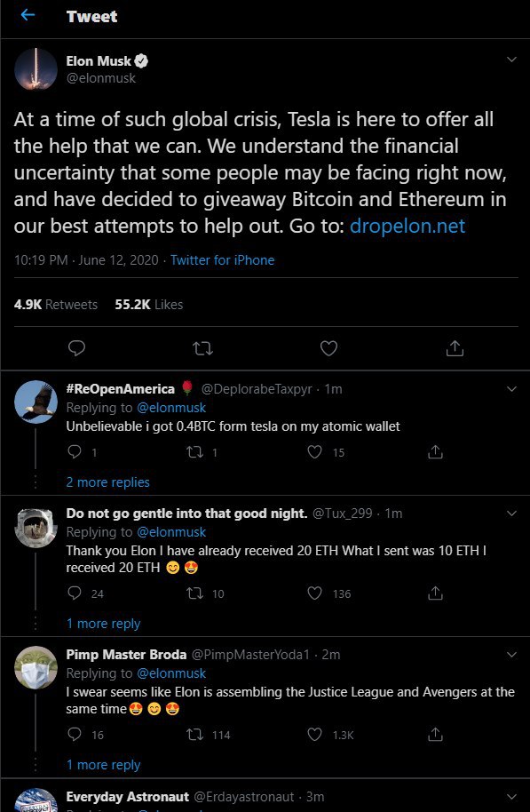530x812 pixels.
Task: Like the main tweet with the heart icon
Action: click(x=328, y=348)
